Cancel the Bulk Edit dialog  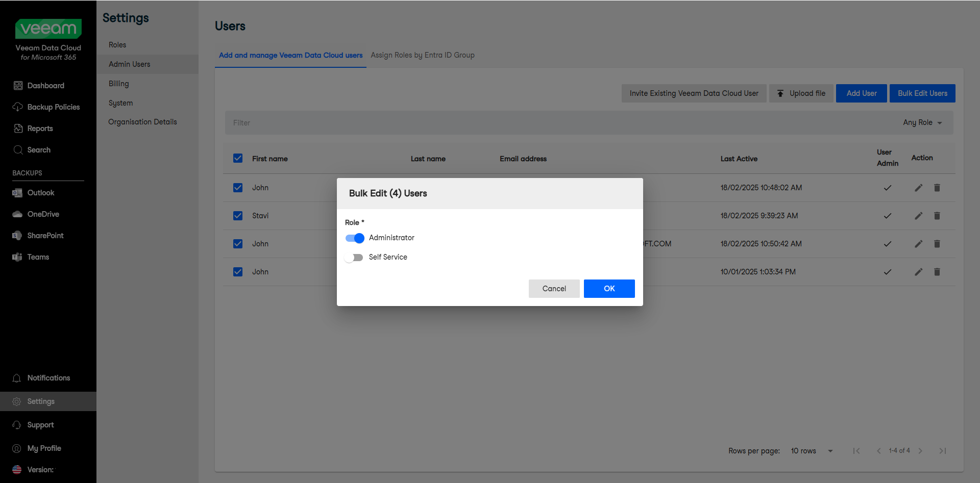tap(554, 289)
